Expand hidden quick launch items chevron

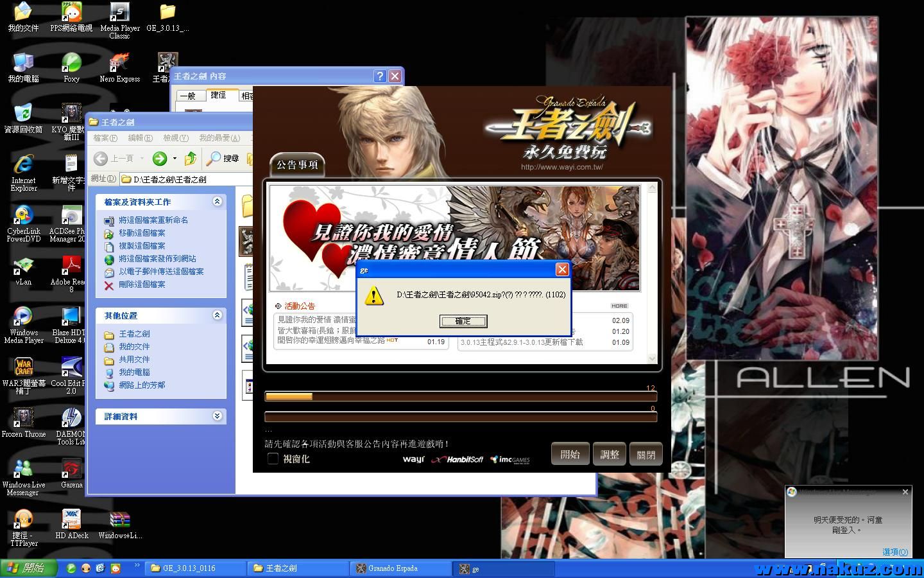coord(137,566)
